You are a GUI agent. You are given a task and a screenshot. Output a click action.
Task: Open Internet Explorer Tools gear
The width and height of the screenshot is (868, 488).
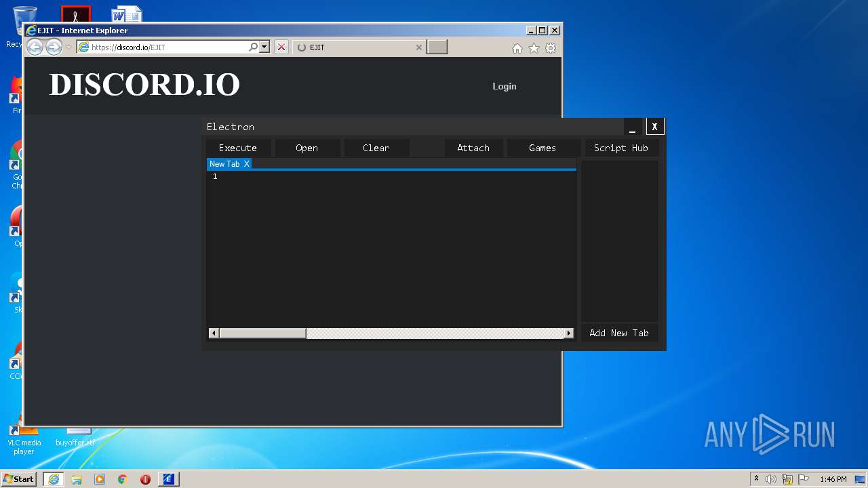coord(551,48)
